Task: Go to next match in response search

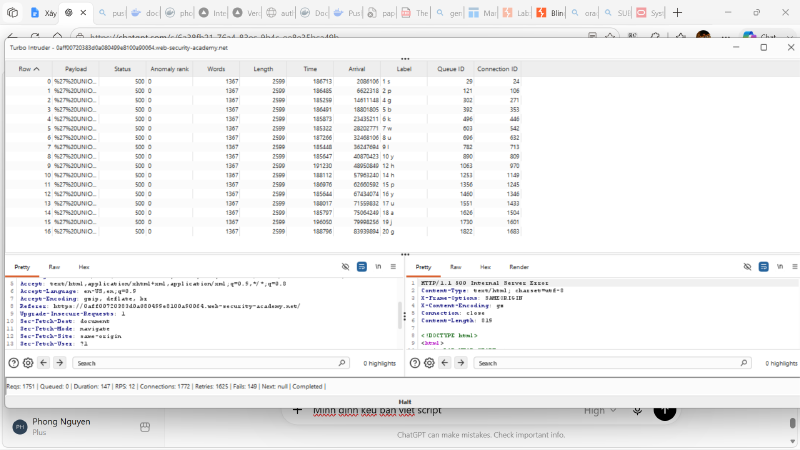Action: pyautogui.click(x=461, y=363)
